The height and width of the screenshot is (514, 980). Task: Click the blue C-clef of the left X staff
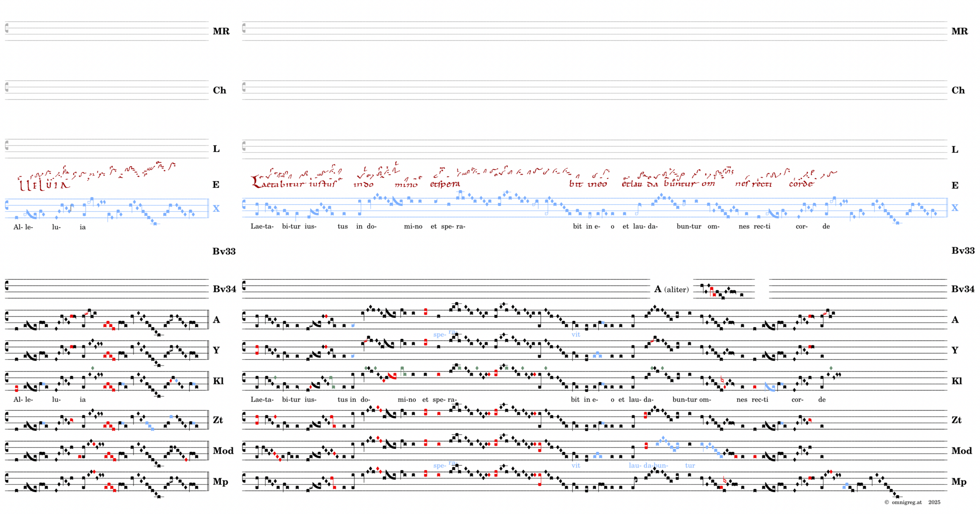click(x=7, y=206)
